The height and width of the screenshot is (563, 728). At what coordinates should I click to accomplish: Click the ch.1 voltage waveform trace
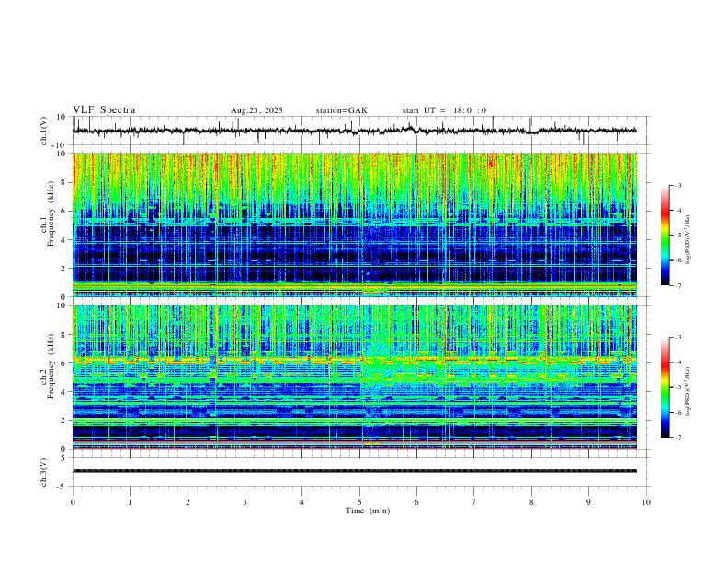354,131
